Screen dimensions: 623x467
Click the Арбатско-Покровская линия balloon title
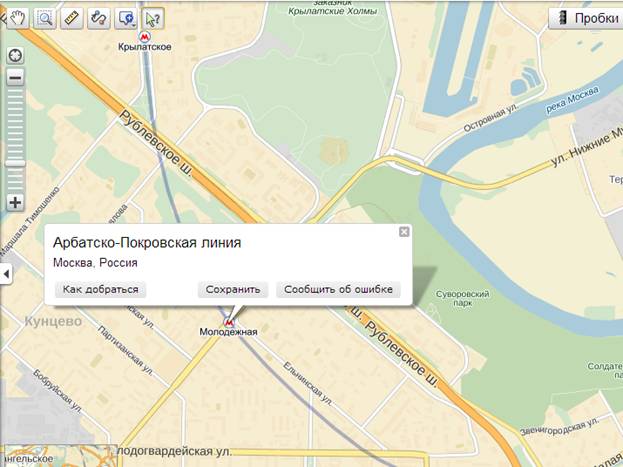[147, 242]
